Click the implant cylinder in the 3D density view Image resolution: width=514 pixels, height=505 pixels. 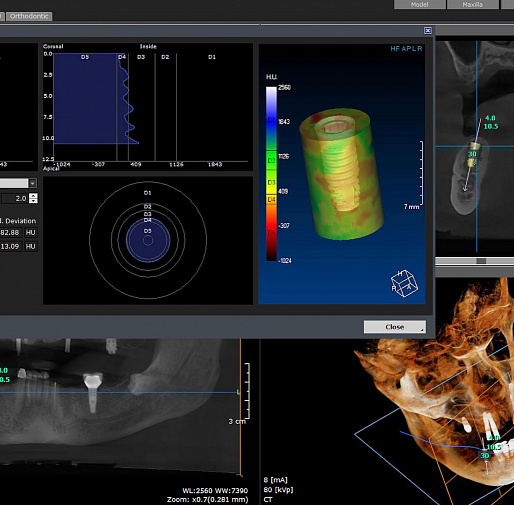341,173
